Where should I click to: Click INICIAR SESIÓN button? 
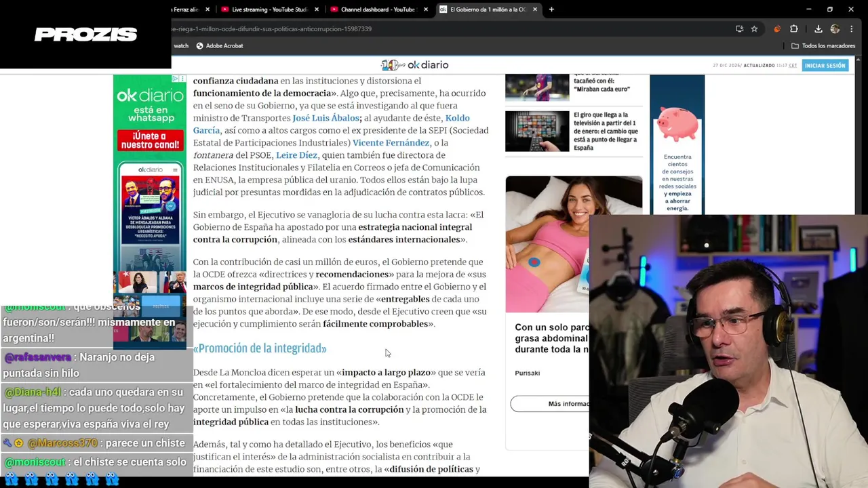coord(825,65)
